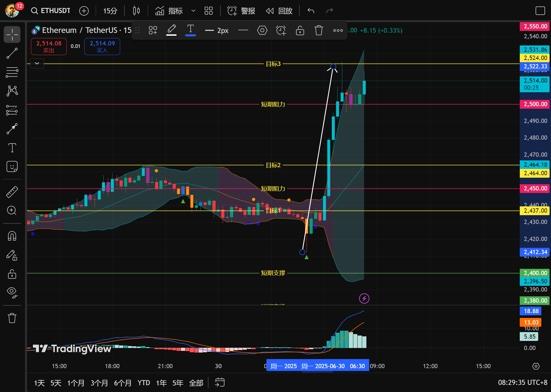Open the go to date calendar icon

pos(220,383)
